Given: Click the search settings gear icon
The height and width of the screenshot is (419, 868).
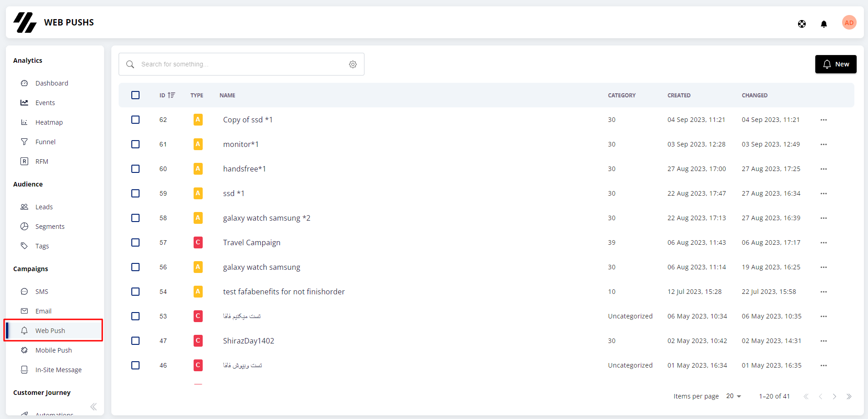Looking at the screenshot, I should (x=353, y=64).
